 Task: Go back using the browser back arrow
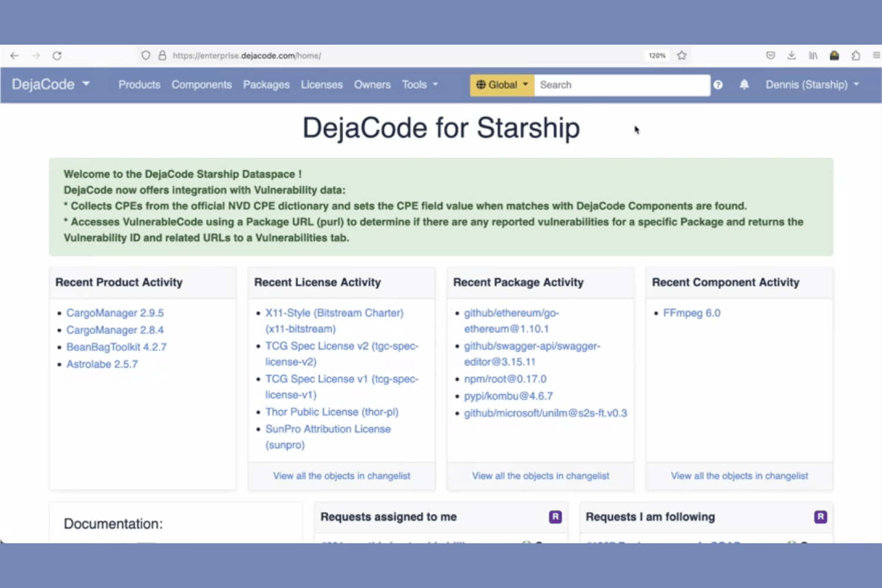pyautogui.click(x=15, y=55)
